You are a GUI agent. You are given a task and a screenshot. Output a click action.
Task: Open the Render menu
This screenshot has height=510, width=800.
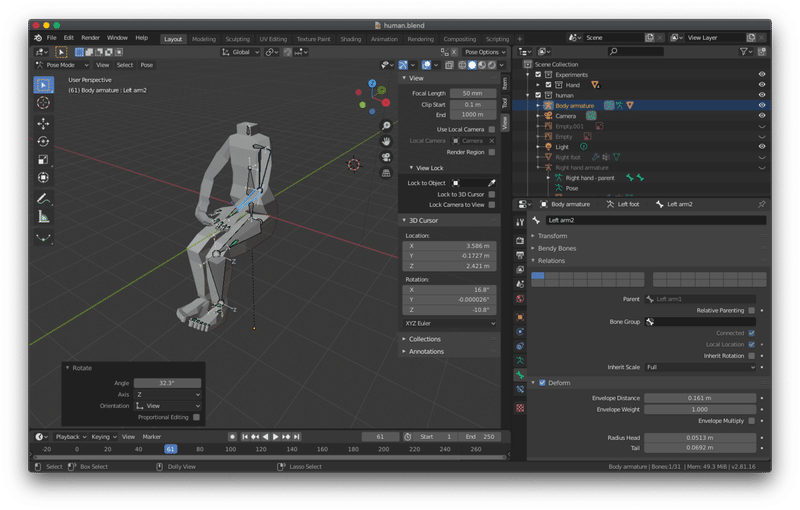(90, 38)
